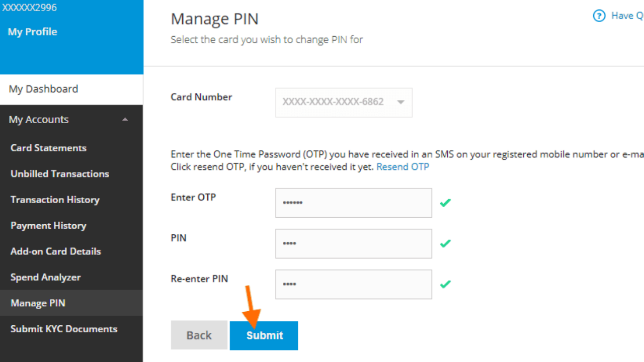Select the XXXX-XXXX-XXXX-6862 card combo box
This screenshot has width=644, height=362.
[x=344, y=103]
